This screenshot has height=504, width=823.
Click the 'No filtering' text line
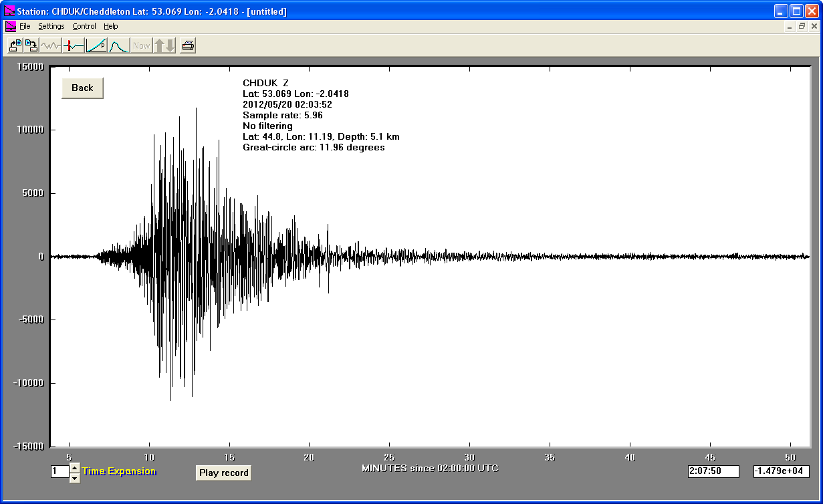267,126
